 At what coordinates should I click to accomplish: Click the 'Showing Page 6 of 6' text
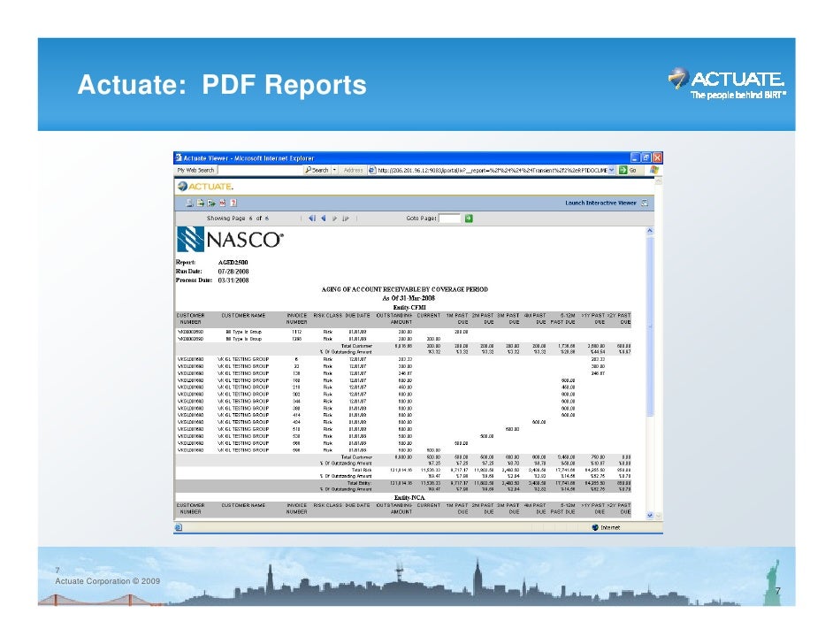(238, 218)
